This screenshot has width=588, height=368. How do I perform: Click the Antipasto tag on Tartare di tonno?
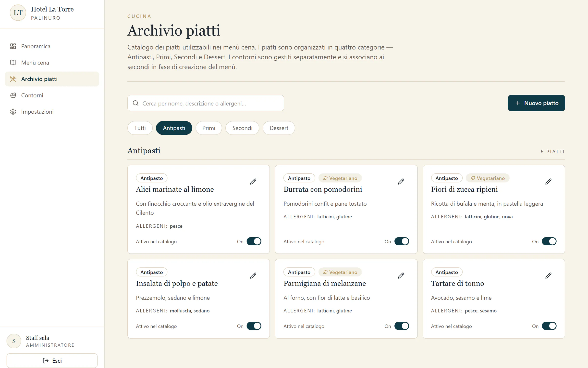[447, 272]
